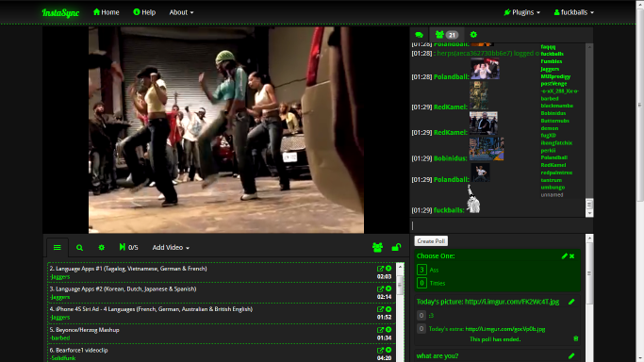
Task: Click circle icon on Beyonce/Herzog Mashup row
Action: pyautogui.click(x=388, y=330)
